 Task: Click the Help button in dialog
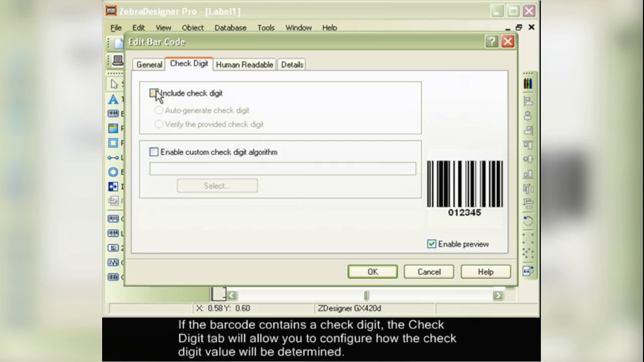486,271
